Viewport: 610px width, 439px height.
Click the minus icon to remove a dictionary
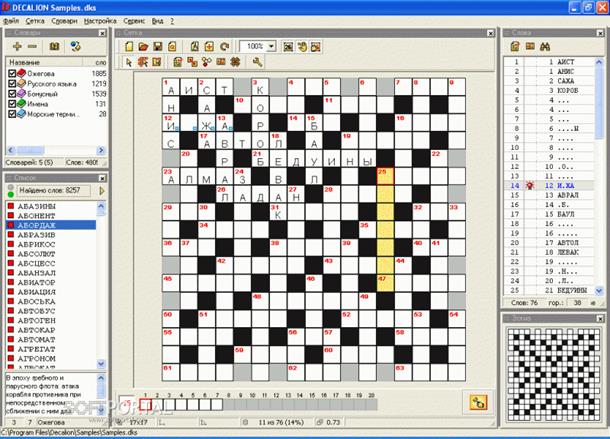click(x=31, y=47)
